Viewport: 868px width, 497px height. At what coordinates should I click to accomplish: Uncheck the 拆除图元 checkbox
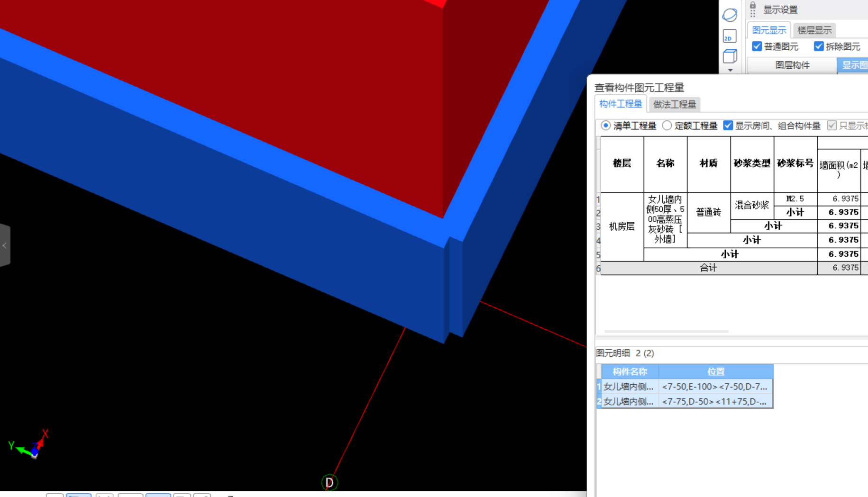[818, 46]
